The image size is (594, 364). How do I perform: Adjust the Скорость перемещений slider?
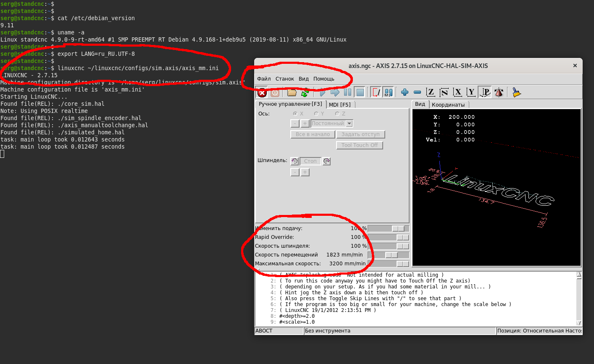pos(389,255)
